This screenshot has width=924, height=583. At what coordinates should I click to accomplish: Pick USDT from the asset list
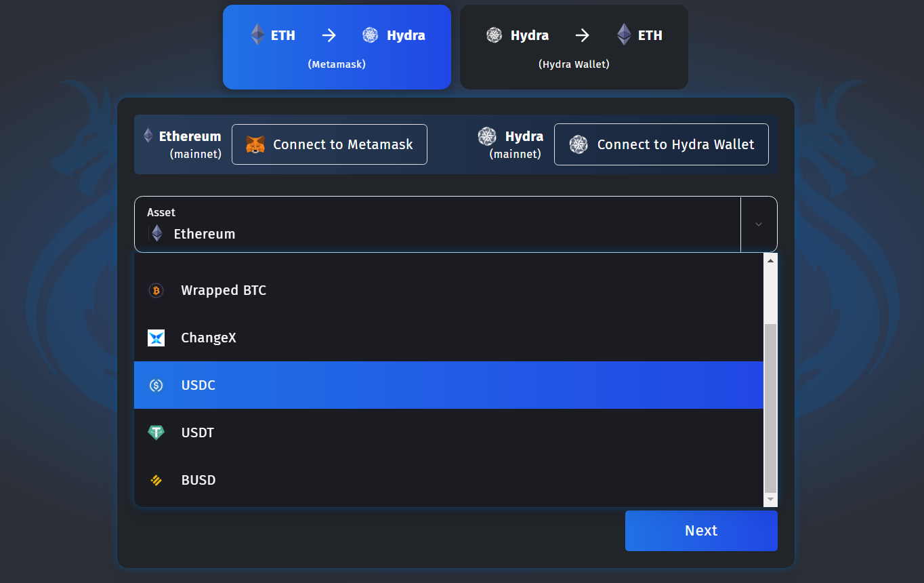(x=448, y=433)
